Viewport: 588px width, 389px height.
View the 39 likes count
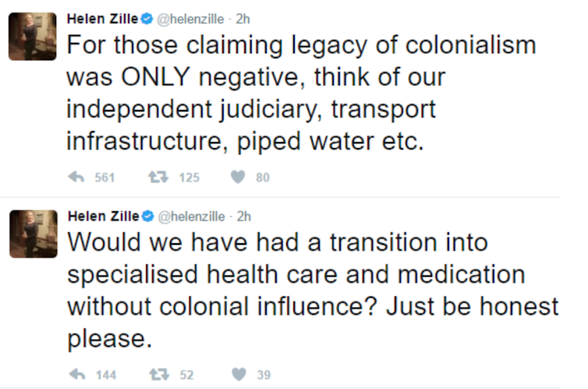[x=264, y=375]
